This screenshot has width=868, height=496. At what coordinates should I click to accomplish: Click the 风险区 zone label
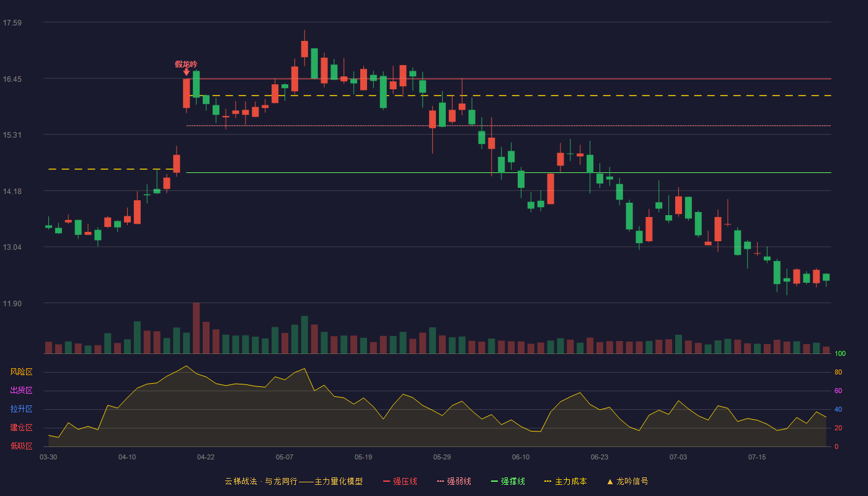point(21,372)
